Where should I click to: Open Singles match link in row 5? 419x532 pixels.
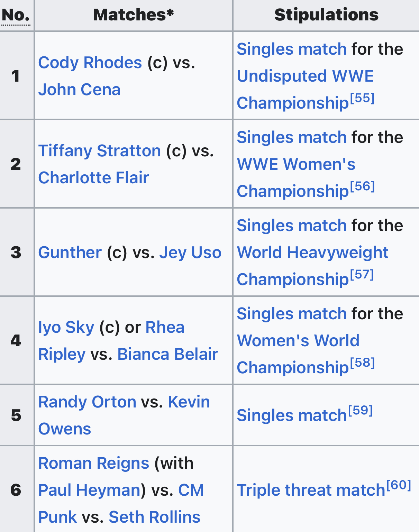(292, 415)
